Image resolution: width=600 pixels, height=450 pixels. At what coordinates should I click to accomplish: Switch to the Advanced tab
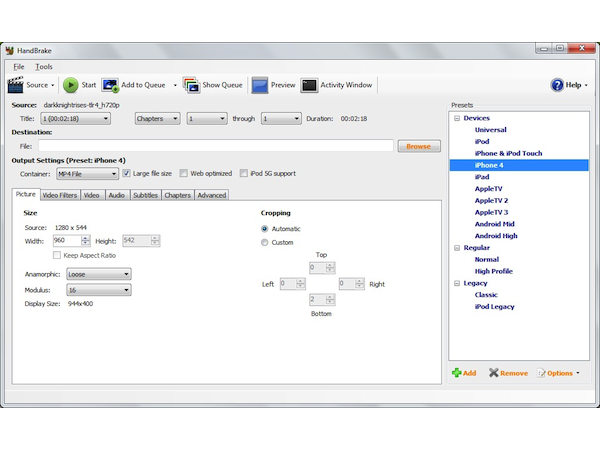tap(212, 195)
